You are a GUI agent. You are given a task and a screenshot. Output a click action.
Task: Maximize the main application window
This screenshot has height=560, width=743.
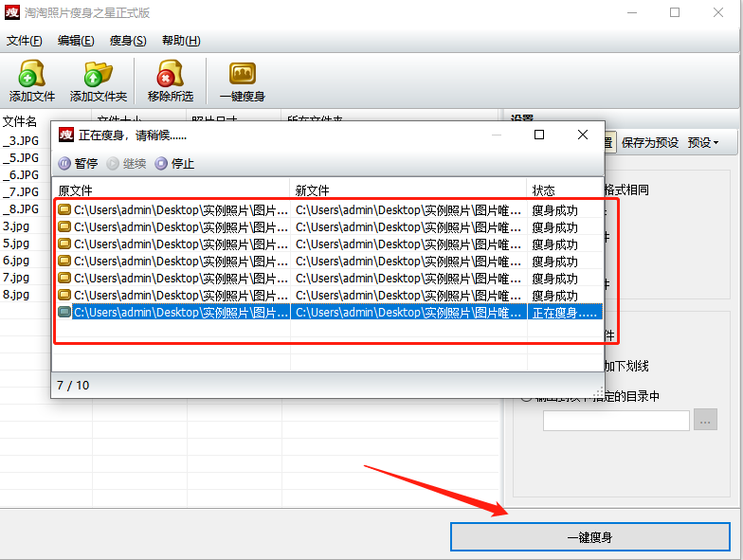[675, 12]
